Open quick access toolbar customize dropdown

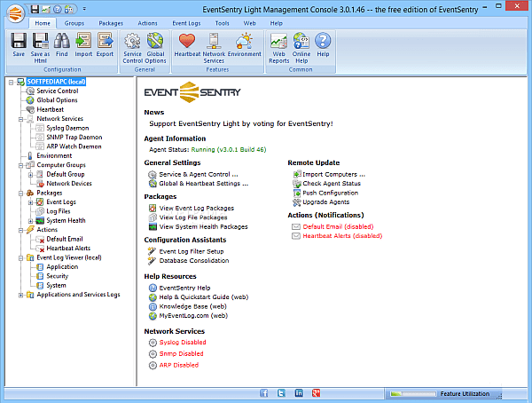point(84,9)
